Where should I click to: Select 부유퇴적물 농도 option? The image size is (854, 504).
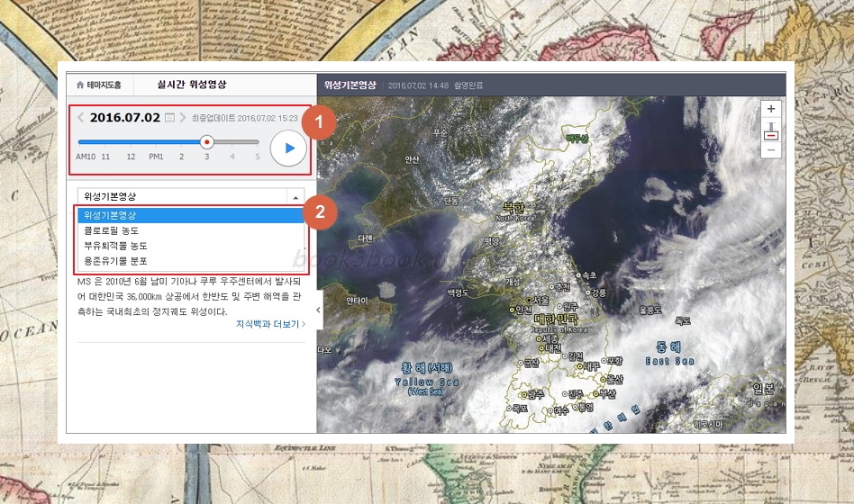click(x=190, y=246)
